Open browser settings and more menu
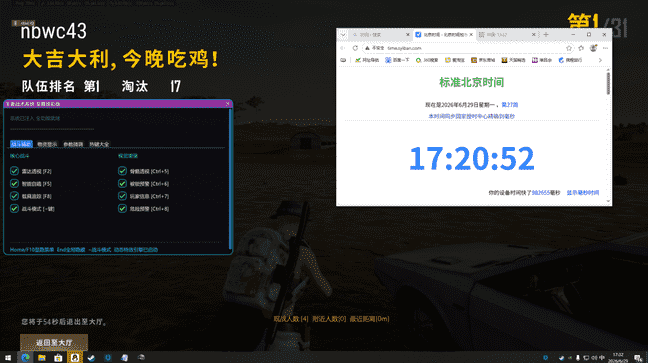 pyautogui.click(x=605, y=48)
